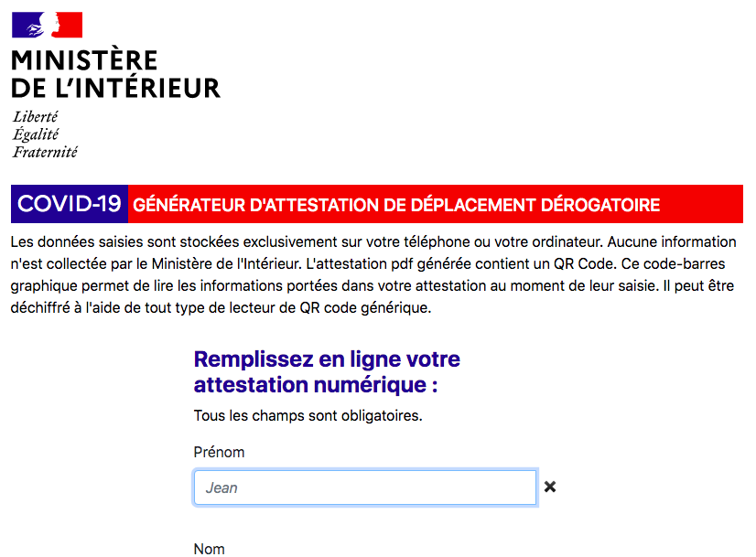
Task: Select the blue COVID-19 badge
Action: coord(70,204)
